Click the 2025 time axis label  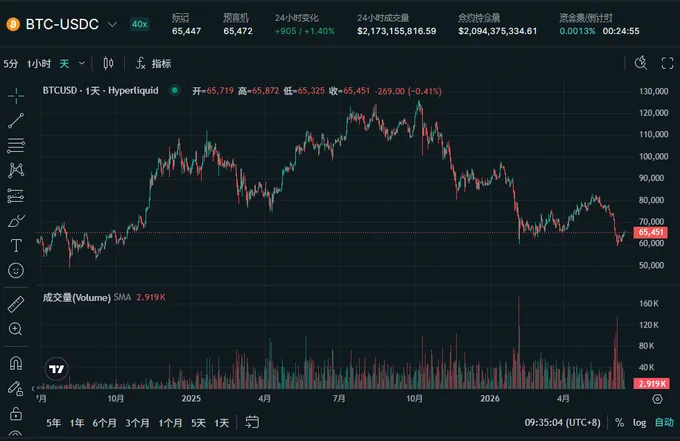tap(191, 399)
